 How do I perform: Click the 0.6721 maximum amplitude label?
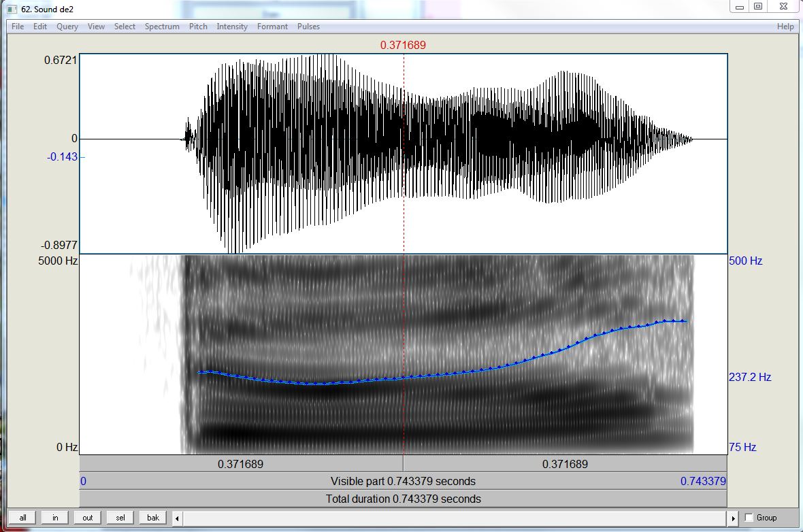[x=61, y=60]
